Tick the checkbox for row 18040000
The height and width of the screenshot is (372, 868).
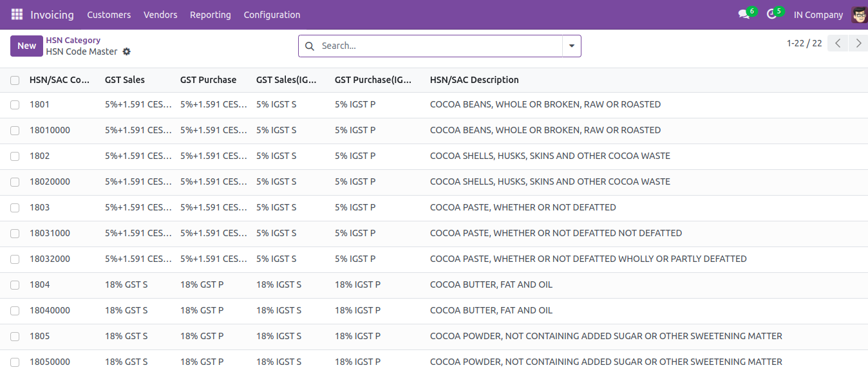(x=15, y=310)
